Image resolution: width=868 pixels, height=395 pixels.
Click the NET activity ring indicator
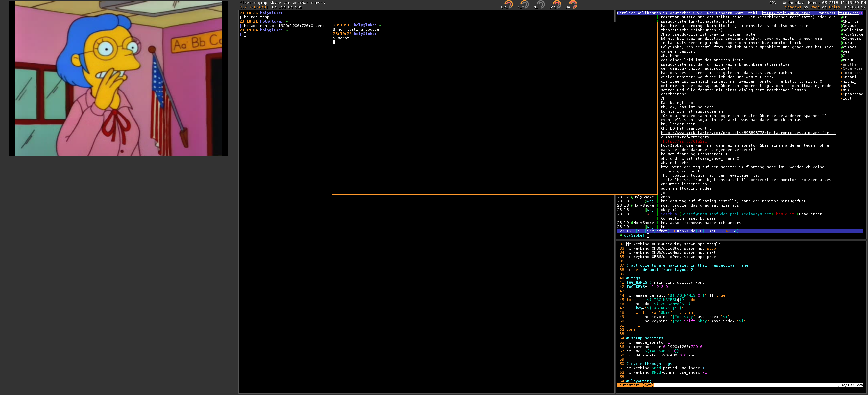click(x=541, y=4)
